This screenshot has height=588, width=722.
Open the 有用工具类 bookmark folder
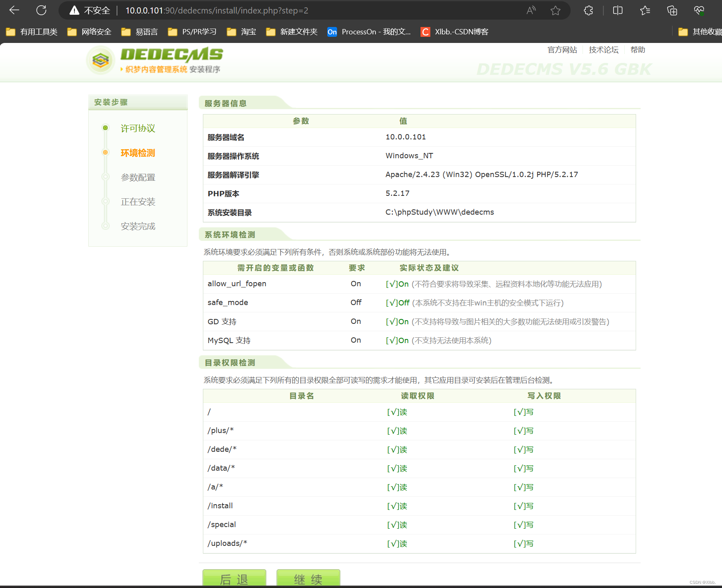point(31,32)
